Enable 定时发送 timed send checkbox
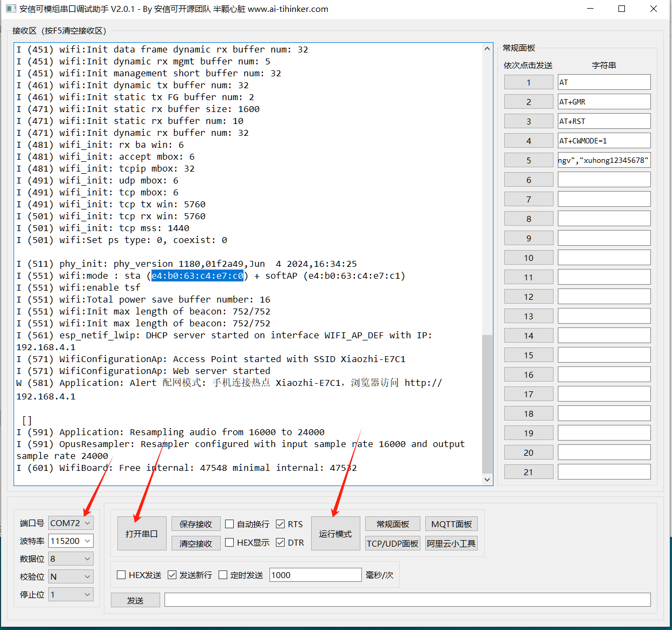 (223, 575)
